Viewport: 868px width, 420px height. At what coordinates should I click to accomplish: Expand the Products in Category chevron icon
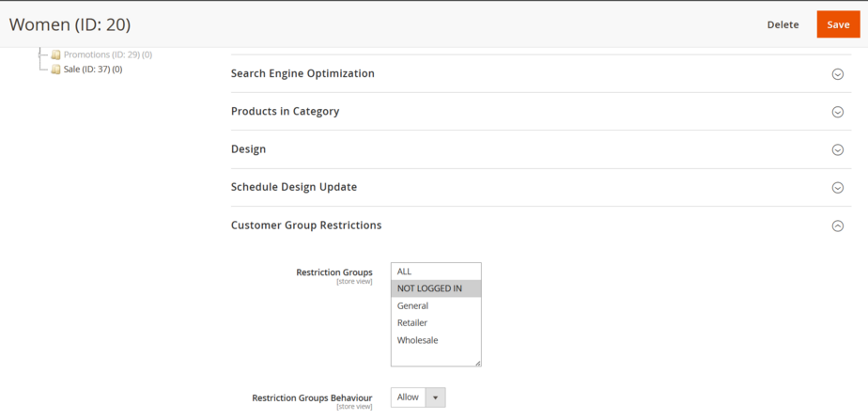pos(837,112)
